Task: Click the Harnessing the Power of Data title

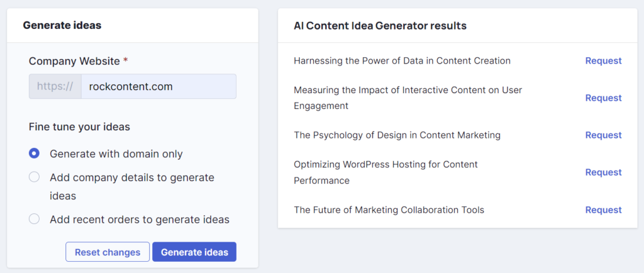Action: point(402,61)
